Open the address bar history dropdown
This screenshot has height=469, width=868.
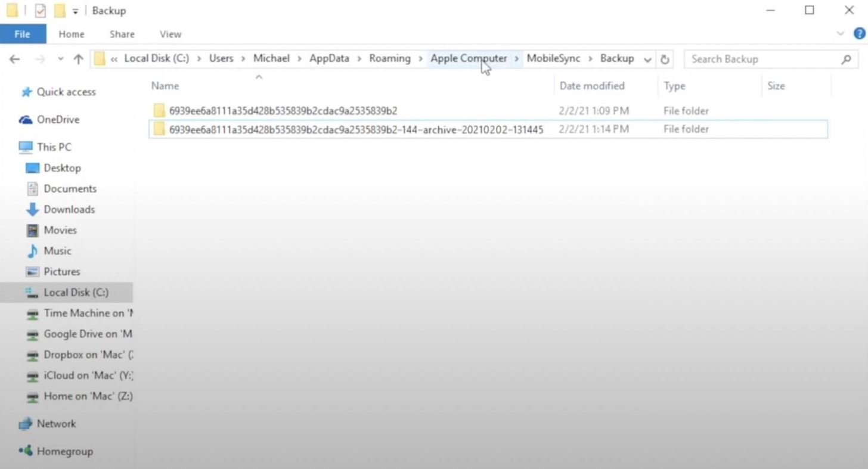coord(647,59)
